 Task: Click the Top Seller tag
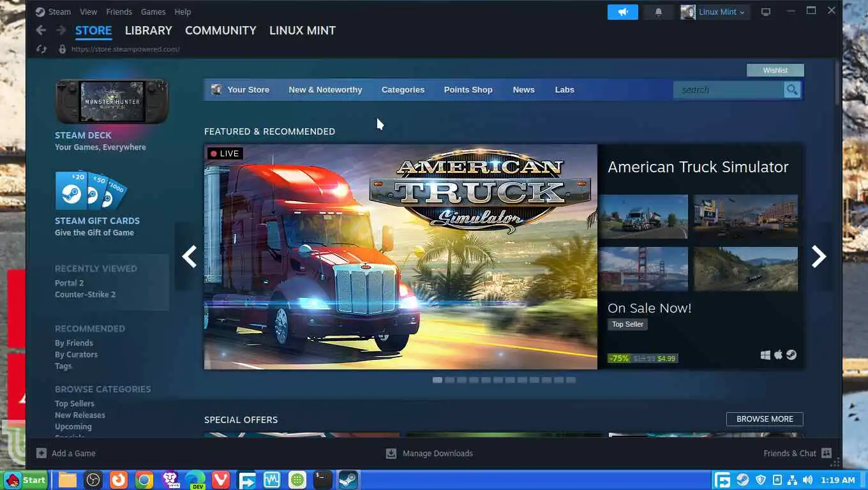click(627, 324)
